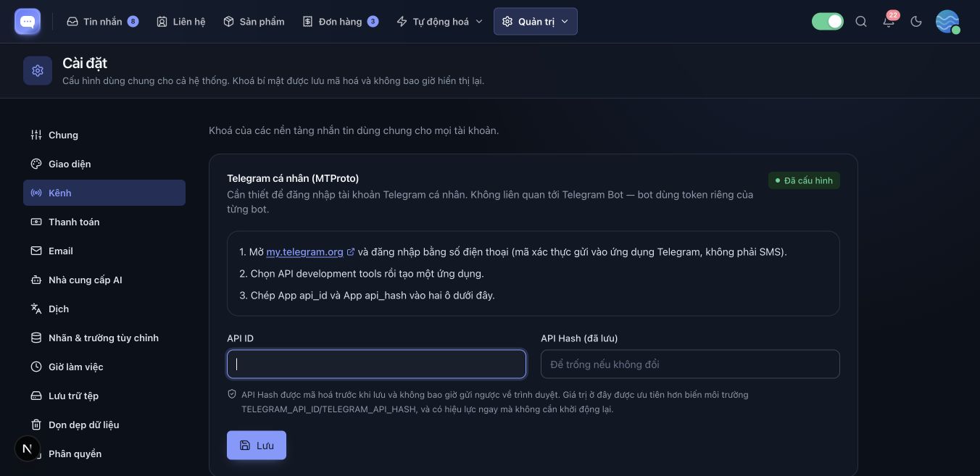Open search via magnifier icon
This screenshot has height=476, width=980.
click(861, 22)
